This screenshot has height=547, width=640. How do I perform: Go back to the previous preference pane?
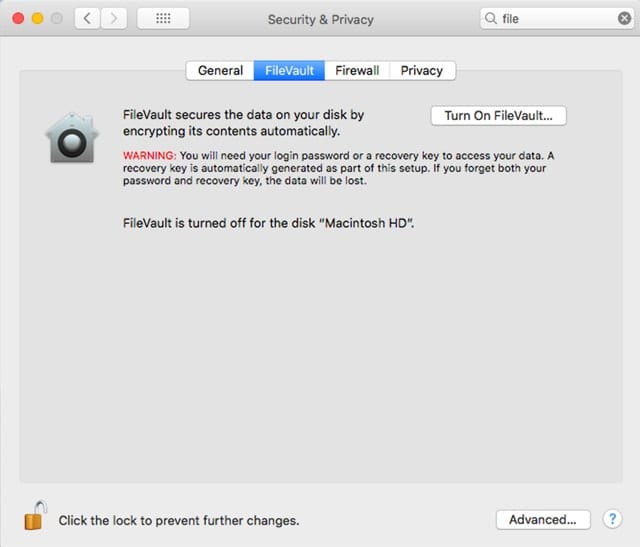[87, 18]
